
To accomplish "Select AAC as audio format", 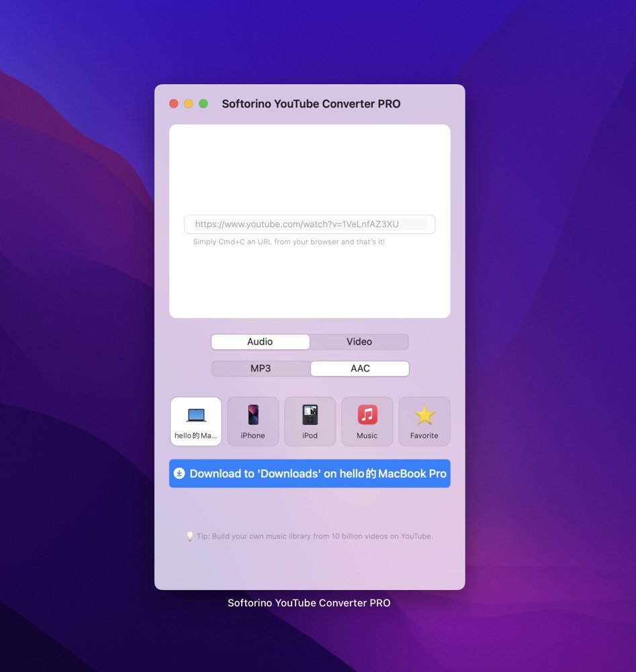I will point(359,368).
